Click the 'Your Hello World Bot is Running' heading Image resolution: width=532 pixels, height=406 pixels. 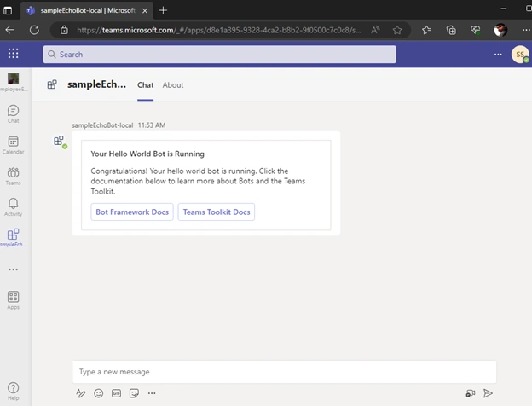click(x=147, y=154)
